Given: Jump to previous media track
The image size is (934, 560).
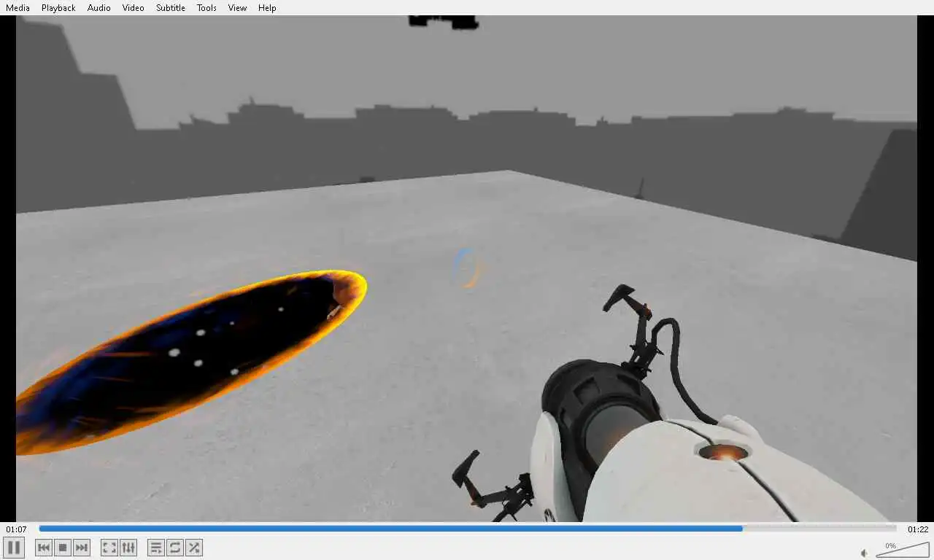Looking at the screenshot, I should tap(44, 548).
